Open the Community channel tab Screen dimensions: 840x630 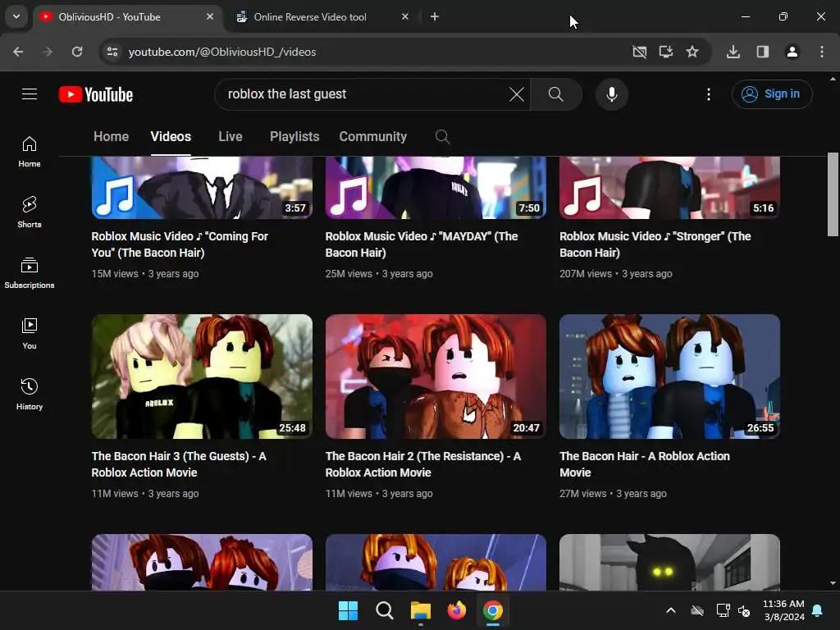373,137
